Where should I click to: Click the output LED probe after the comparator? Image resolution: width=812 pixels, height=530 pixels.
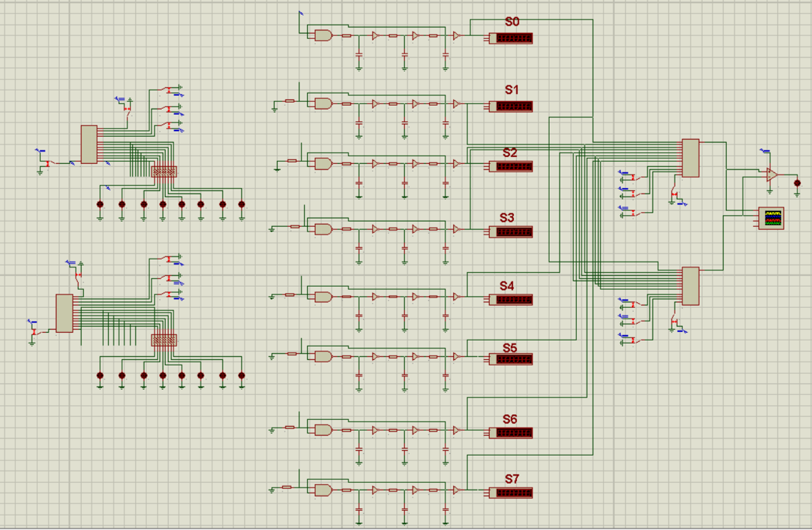point(797,182)
